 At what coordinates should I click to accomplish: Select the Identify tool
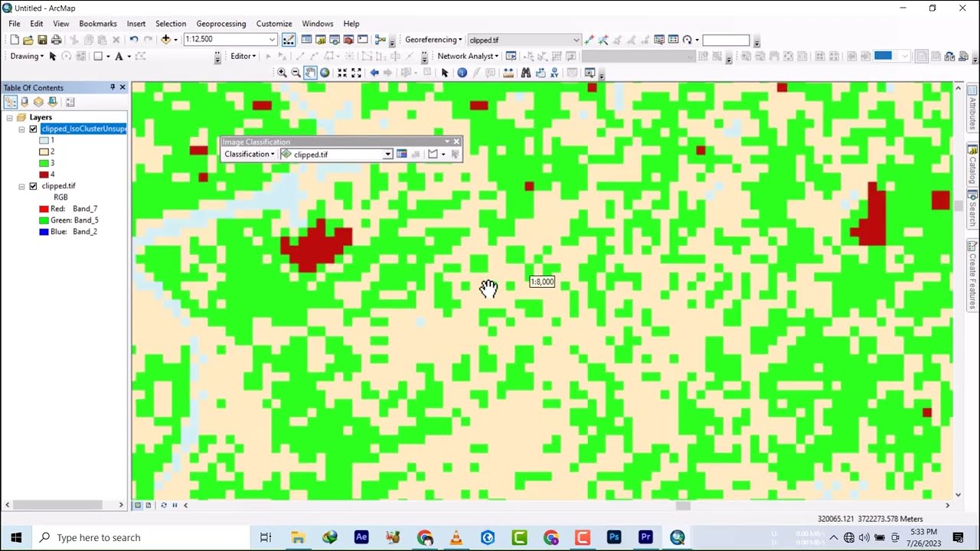point(462,73)
